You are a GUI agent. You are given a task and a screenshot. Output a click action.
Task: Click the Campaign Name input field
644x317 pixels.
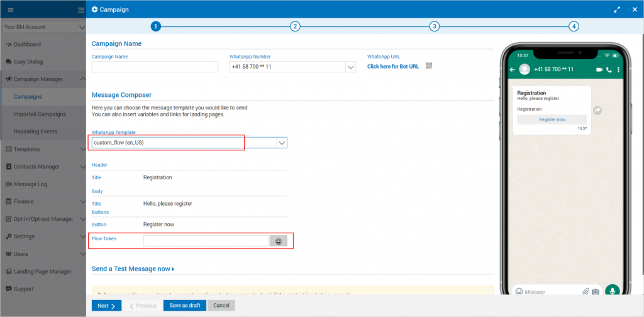(x=155, y=67)
